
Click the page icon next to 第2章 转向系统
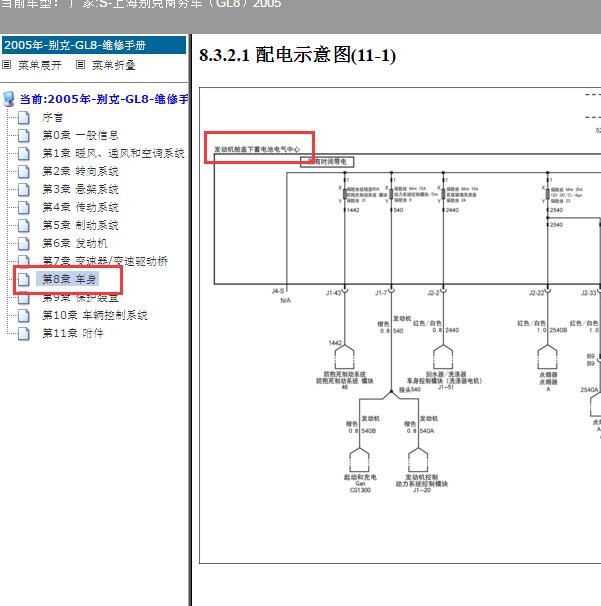[24, 172]
